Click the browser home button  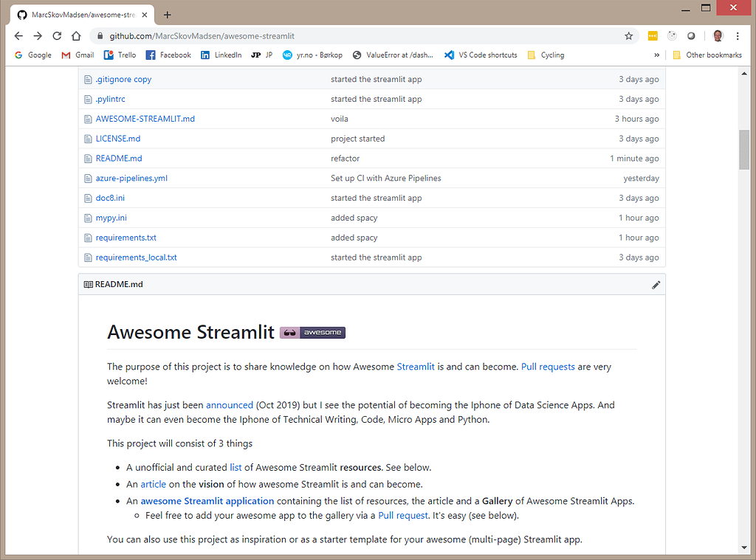[77, 35]
